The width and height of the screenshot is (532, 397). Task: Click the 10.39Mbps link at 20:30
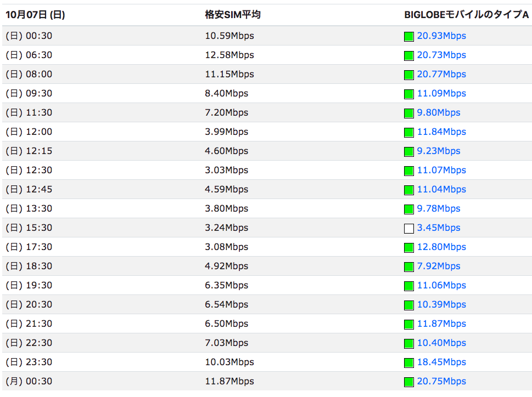(441, 305)
